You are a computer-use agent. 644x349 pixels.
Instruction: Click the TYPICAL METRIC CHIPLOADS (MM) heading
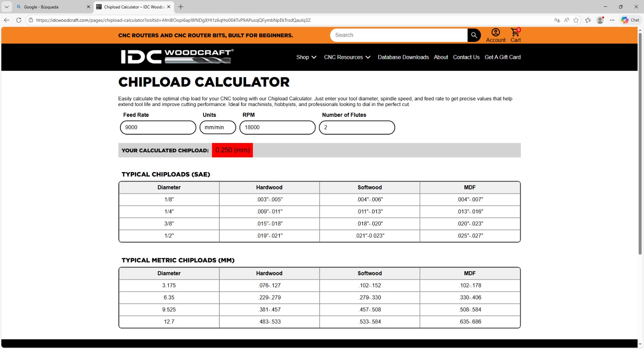[x=178, y=260]
